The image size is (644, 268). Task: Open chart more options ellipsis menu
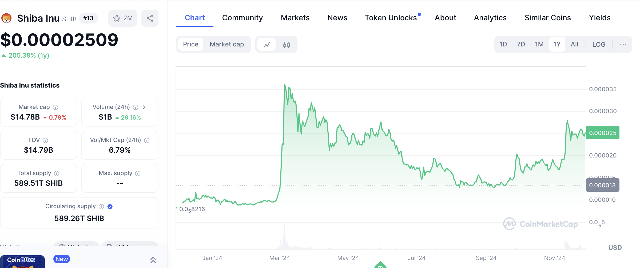[623, 44]
